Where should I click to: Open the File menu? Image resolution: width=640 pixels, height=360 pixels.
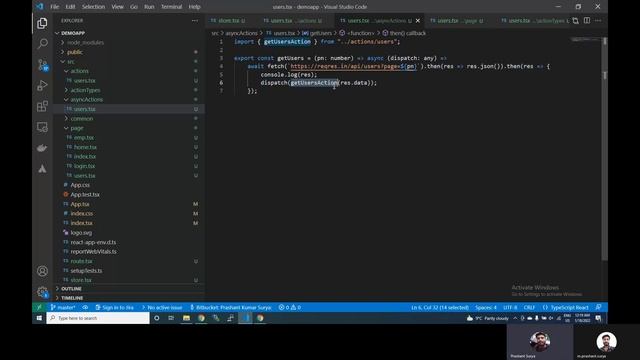pos(54,7)
